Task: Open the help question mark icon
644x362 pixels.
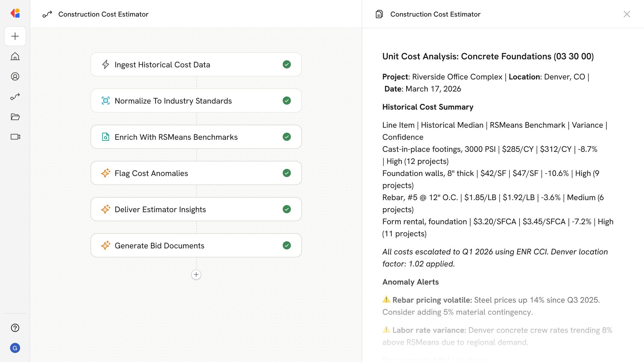Action: pos(15,328)
